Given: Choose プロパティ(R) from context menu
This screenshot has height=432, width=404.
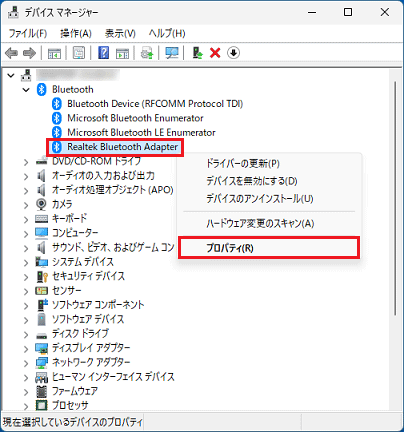Looking at the screenshot, I should pos(269,248).
